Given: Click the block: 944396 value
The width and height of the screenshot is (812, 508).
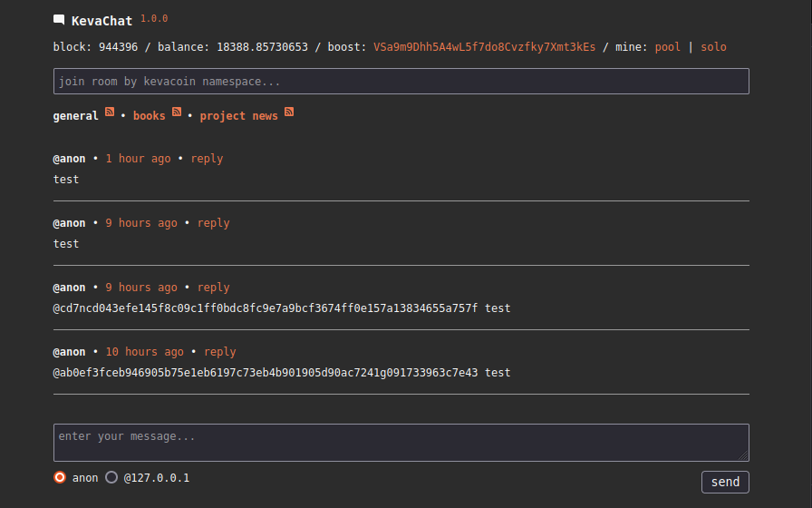Looking at the screenshot, I should (x=95, y=47).
